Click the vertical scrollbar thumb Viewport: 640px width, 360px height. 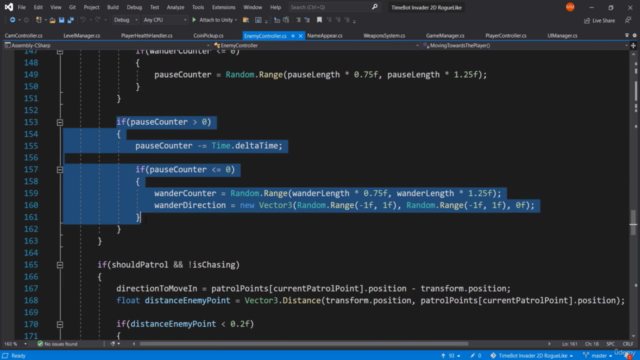click(x=633, y=222)
